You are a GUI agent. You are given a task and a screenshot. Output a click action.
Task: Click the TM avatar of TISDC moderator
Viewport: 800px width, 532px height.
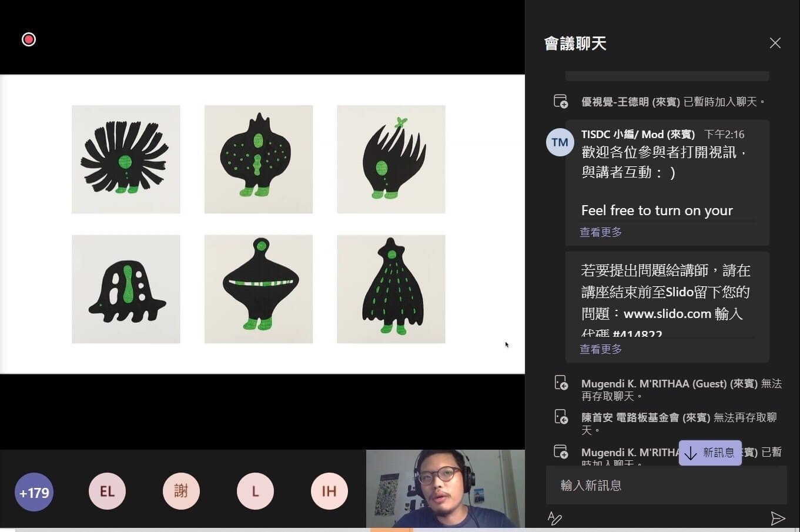(x=560, y=142)
